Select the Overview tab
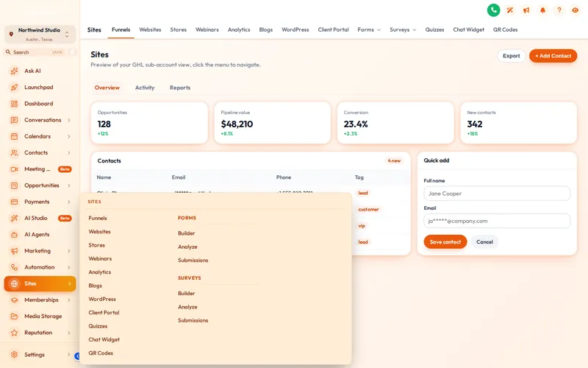The height and width of the screenshot is (368, 588). pyautogui.click(x=107, y=88)
